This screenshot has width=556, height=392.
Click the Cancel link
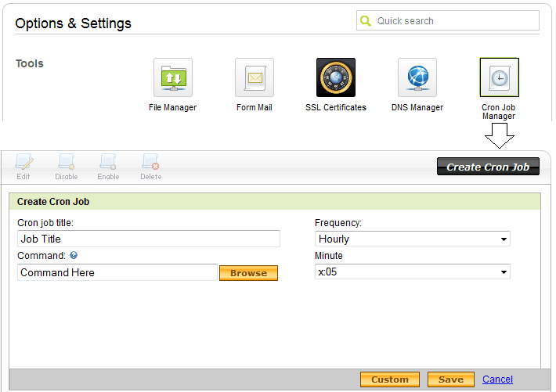coord(497,379)
